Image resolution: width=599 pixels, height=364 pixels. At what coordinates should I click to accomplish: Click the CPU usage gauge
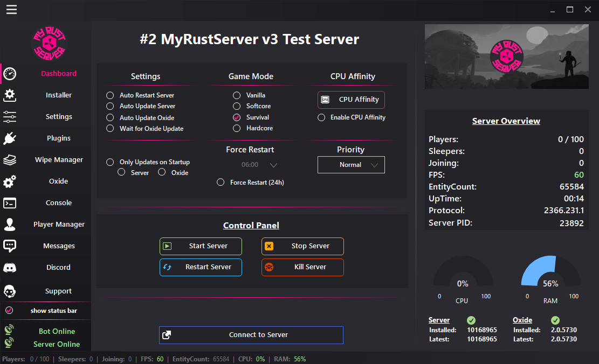pyautogui.click(x=463, y=271)
